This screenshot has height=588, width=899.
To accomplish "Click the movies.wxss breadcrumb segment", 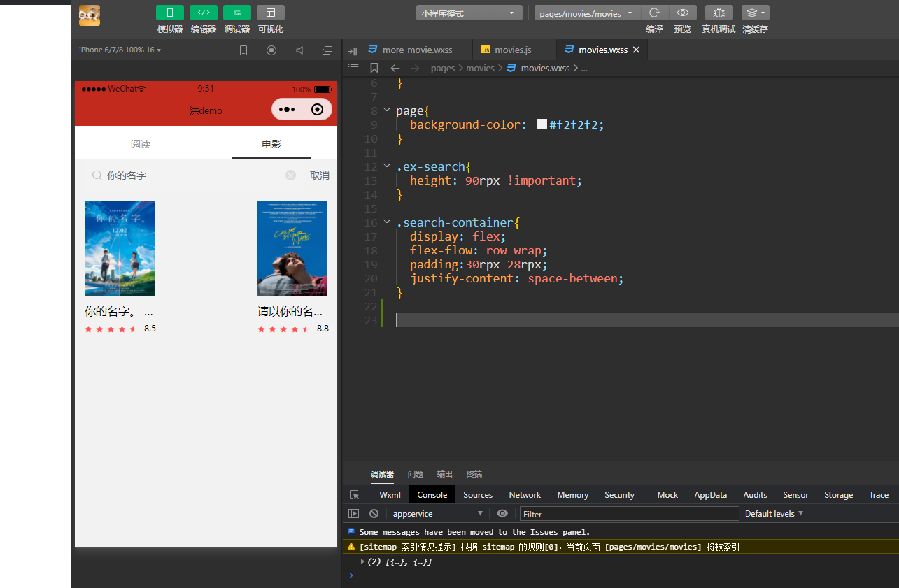I will [x=545, y=68].
